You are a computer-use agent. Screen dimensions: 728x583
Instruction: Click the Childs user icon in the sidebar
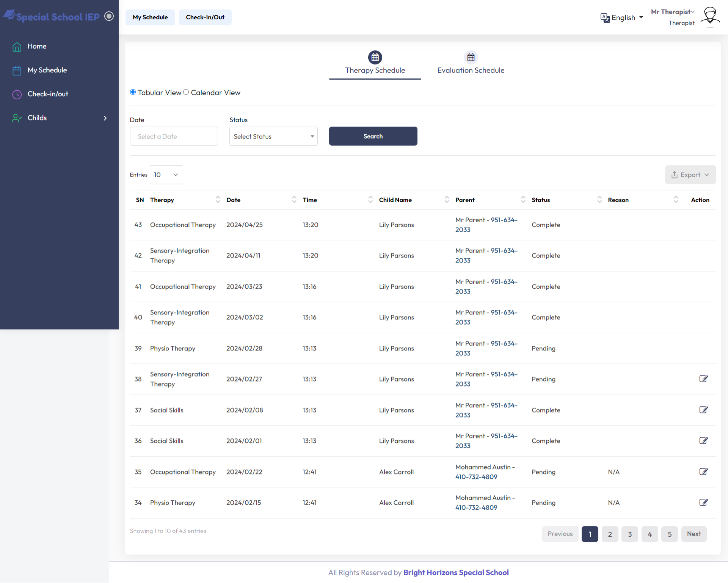(17, 118)
